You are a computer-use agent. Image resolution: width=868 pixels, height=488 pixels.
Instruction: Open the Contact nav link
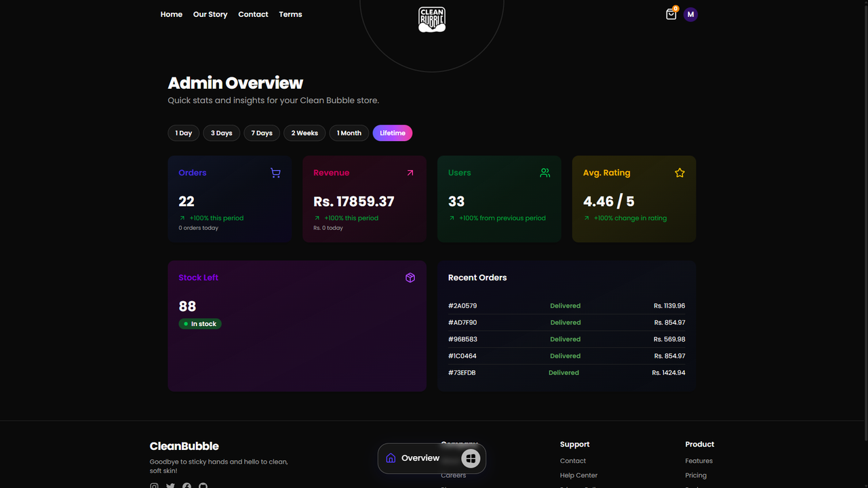pyautogui.click(x=253, y=14)
